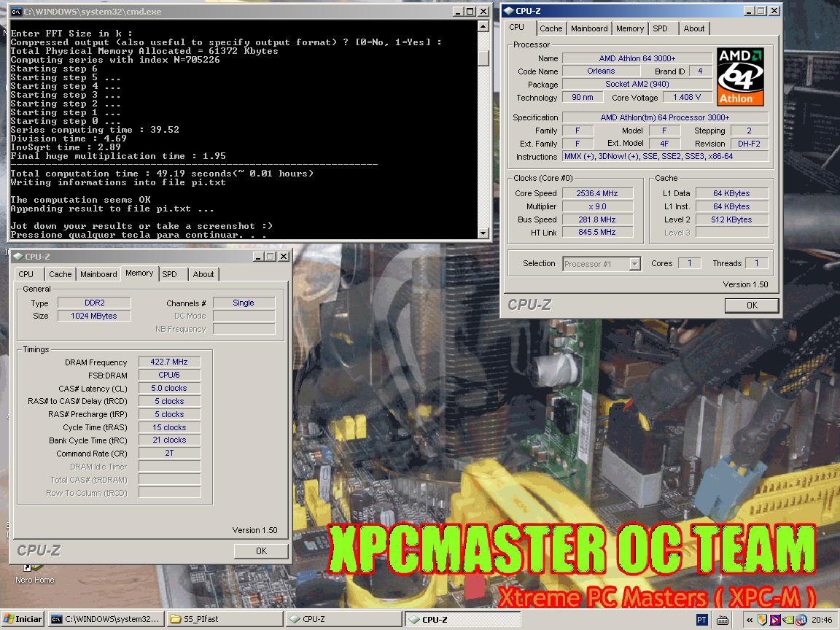
Task: Click the PT language indicator
Action: [x=701, y=620]
